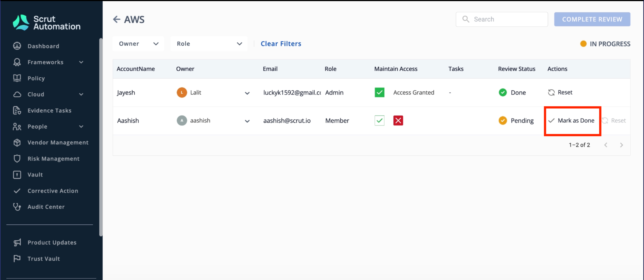Go to previous page of results
644x280 pixels.
pos(606,145)
